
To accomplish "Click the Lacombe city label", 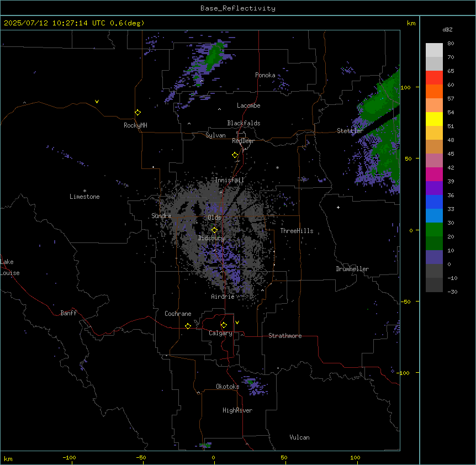I will tap(248, 105).
